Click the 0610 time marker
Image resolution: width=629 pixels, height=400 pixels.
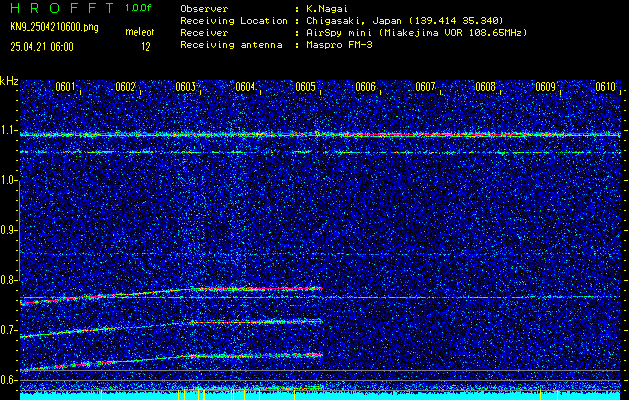pos(605,87)
